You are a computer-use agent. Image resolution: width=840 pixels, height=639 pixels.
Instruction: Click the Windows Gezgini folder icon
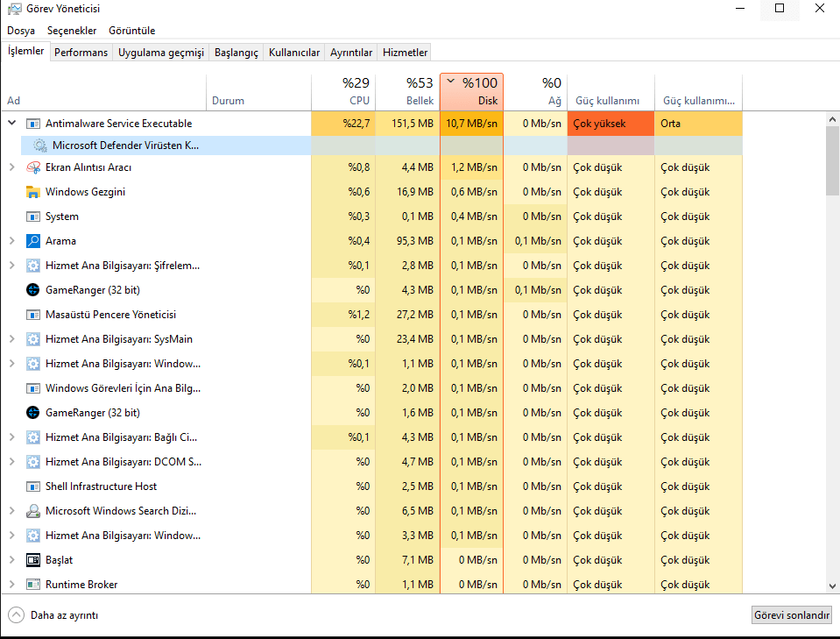pyautogui.click(x=33, y=192)
